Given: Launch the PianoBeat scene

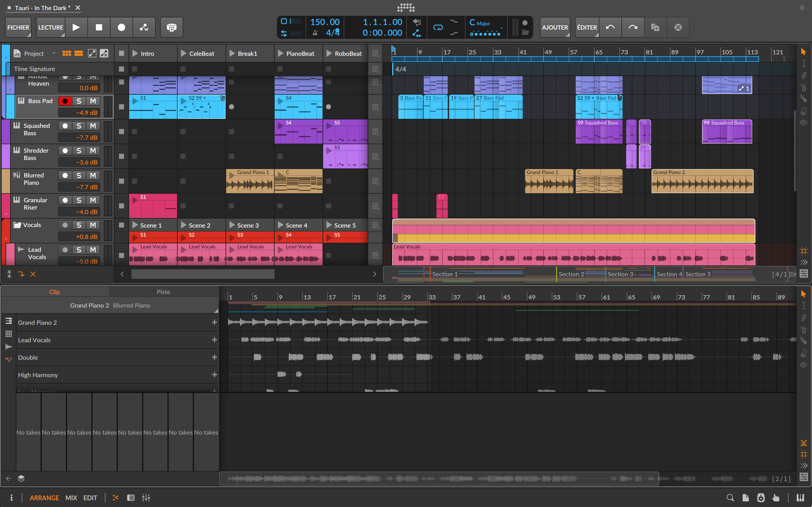Looking at the screenshot, I should pyautogui.click(x=281, y=53).
